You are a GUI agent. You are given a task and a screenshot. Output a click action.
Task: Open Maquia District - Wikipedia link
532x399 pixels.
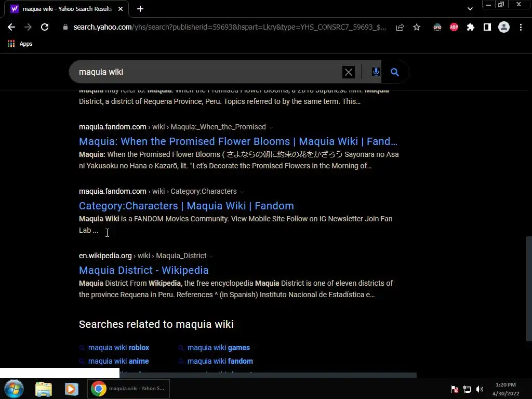(143, 270)
